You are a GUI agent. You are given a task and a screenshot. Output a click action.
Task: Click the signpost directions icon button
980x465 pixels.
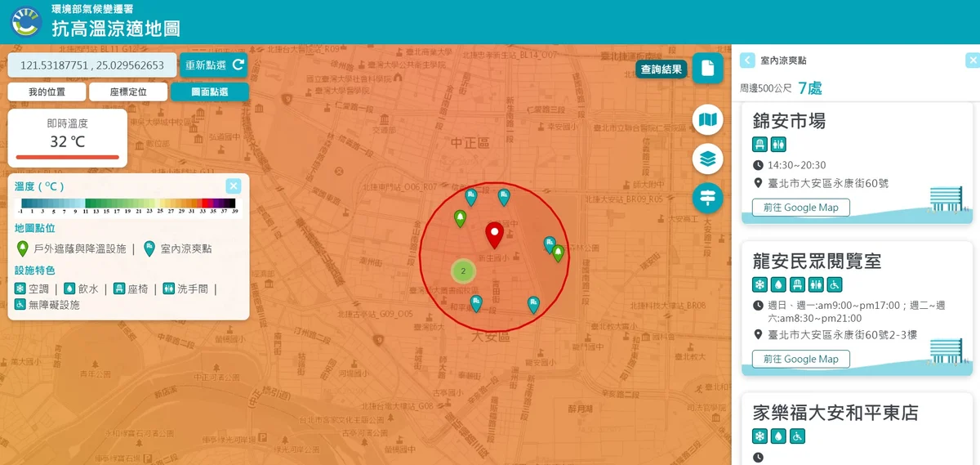point(707,197)
